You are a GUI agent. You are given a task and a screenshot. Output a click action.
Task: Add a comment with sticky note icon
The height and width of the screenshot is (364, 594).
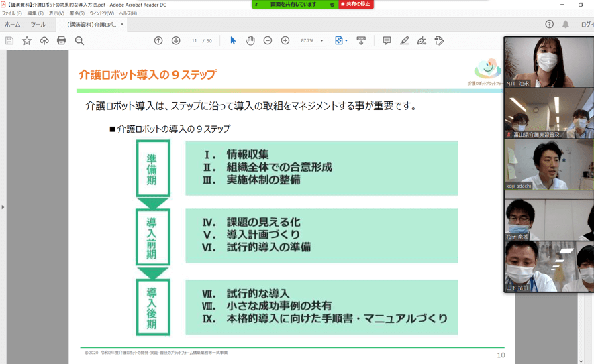pos(387,41)
